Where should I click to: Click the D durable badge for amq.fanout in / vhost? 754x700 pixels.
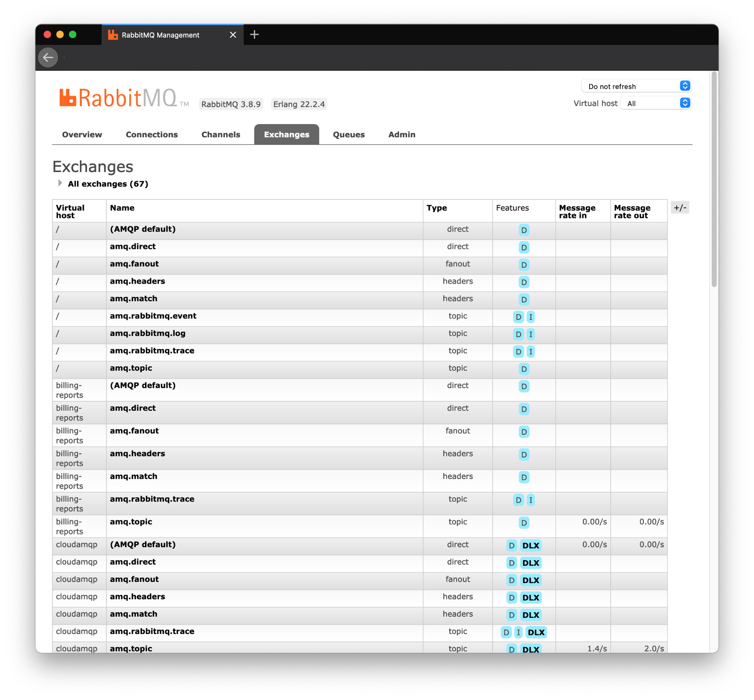click(524, 265)
